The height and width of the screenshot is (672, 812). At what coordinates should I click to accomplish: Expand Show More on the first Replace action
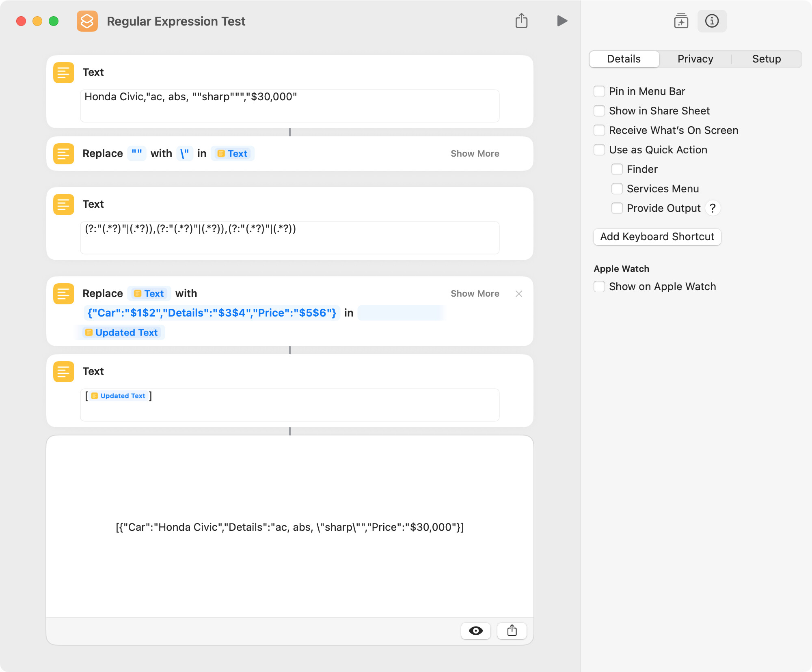pyautogui.click(x=475, y=154)
